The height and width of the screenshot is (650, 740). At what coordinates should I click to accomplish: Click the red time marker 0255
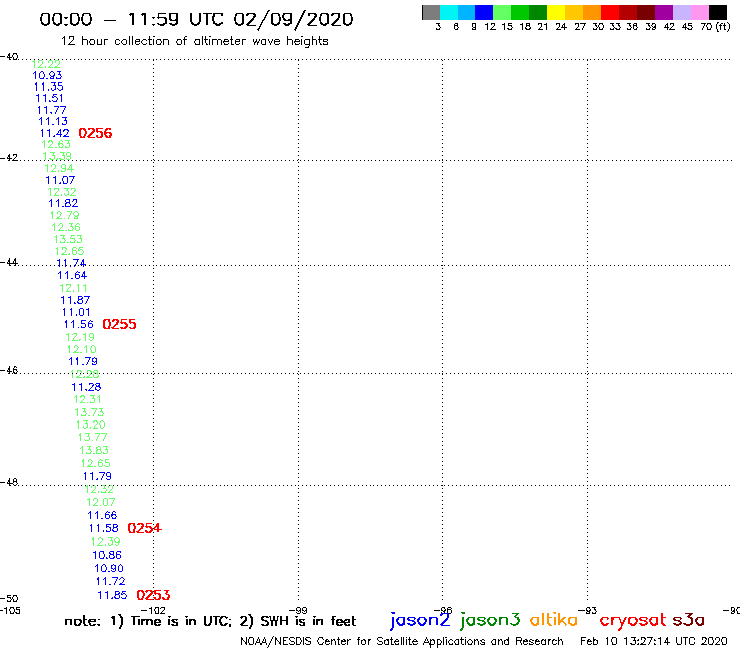pos(119,324)
